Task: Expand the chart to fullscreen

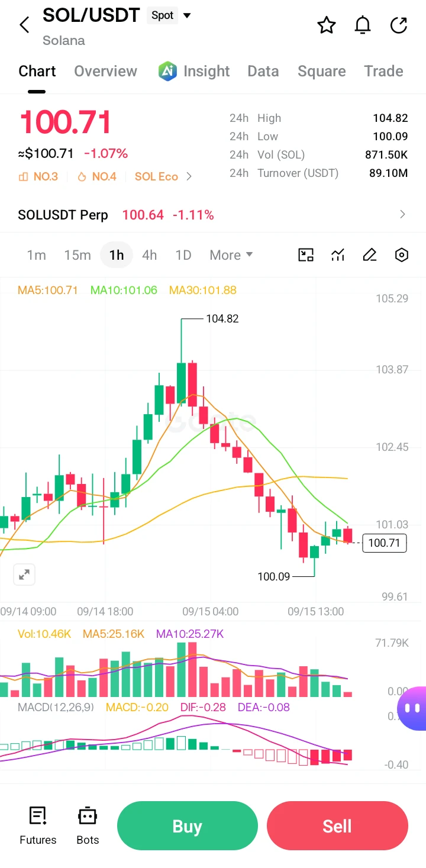Action: 24,575
